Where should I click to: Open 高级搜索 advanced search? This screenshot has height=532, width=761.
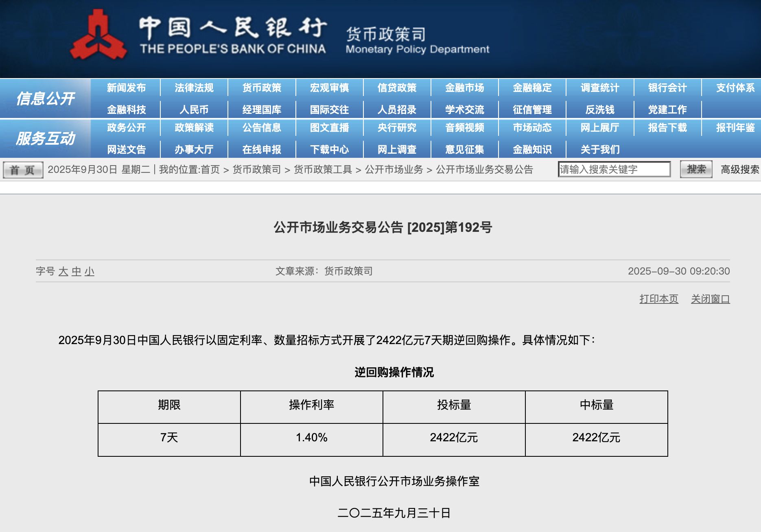[740, 170]
